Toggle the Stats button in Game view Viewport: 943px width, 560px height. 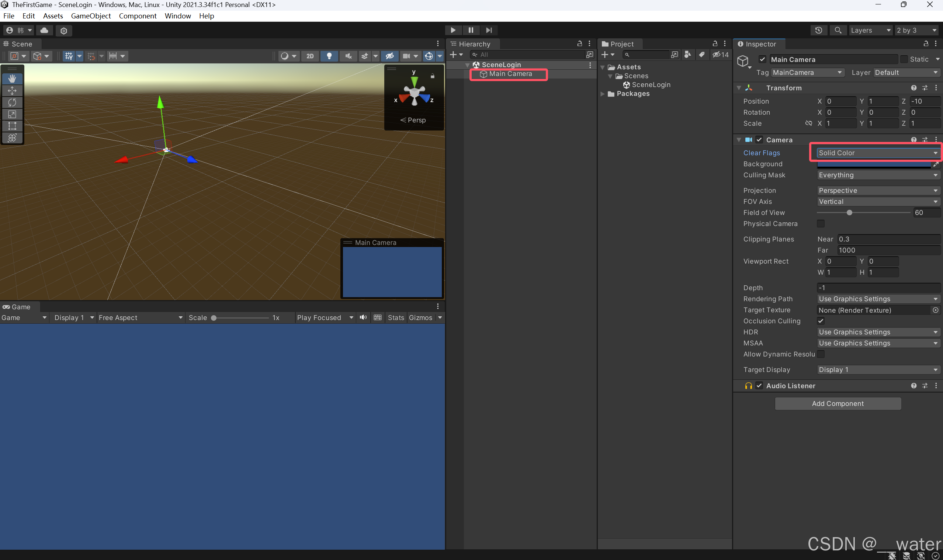[396, 318]
